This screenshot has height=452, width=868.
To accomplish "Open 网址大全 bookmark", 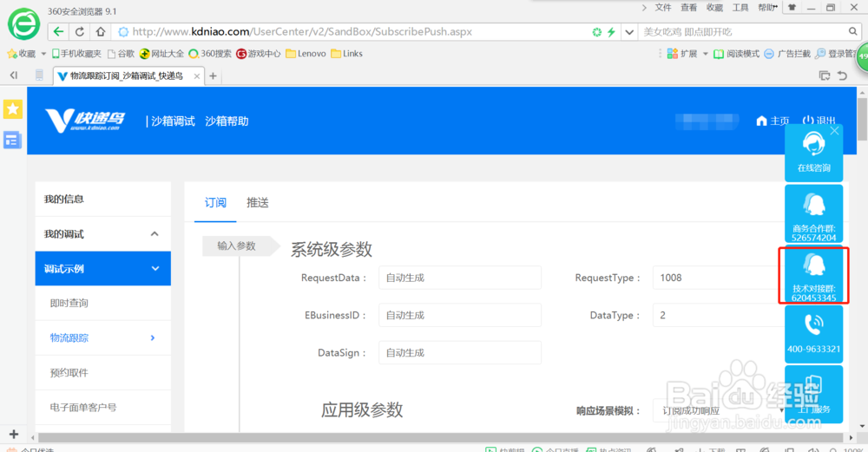I will 161,54.
